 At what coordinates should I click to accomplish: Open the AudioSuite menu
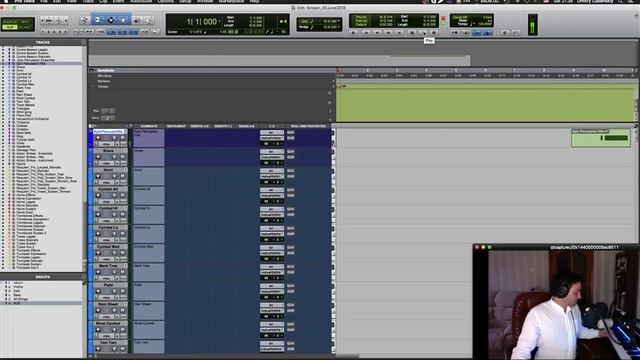point(141,2)
